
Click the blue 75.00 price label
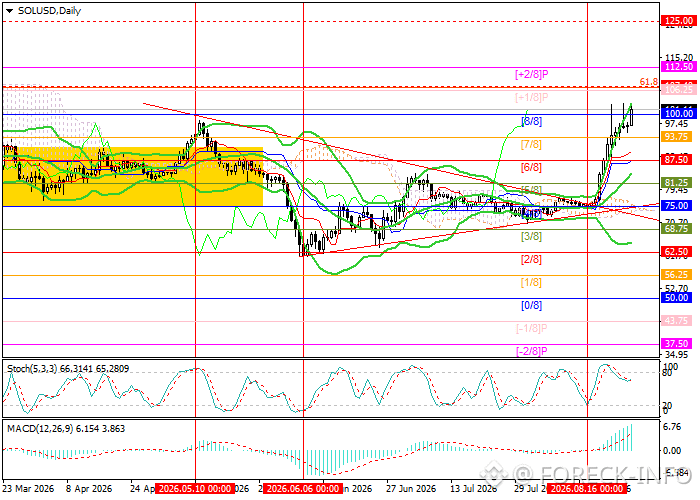pos(677,206)
